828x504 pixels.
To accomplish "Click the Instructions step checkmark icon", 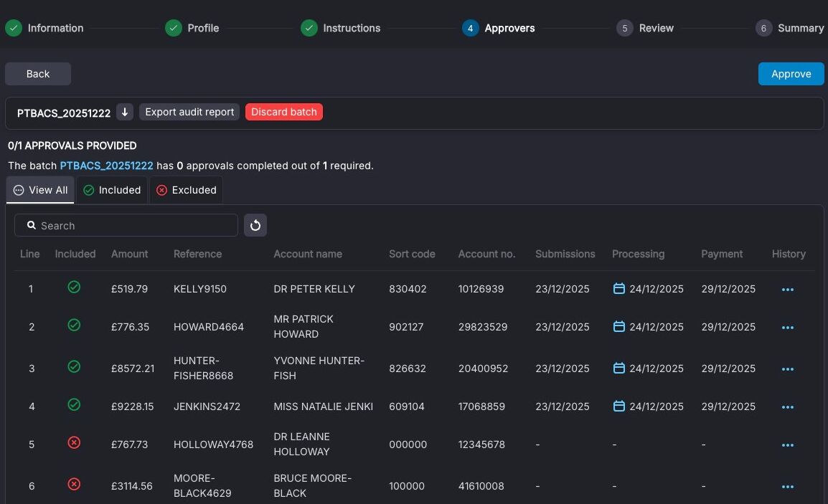I will [309, 28].
